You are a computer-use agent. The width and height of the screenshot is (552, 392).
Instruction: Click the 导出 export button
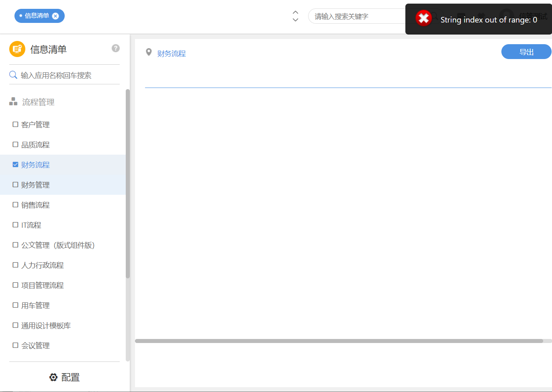pos(526,52)
